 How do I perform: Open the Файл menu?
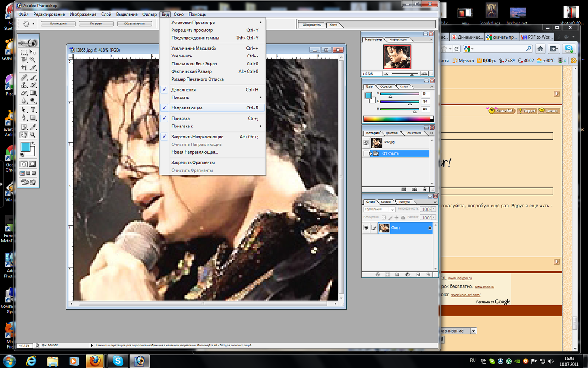pyautogui.click(x=23, y=14)
